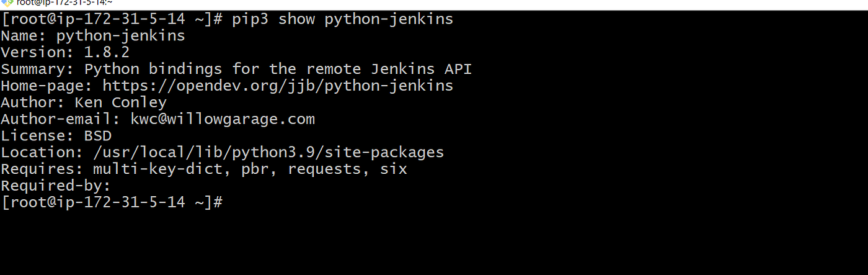The image size is (868, 275).
Task: Click 'multi-key-dict' in the Requires line
Action: click(x=157, y=169)
